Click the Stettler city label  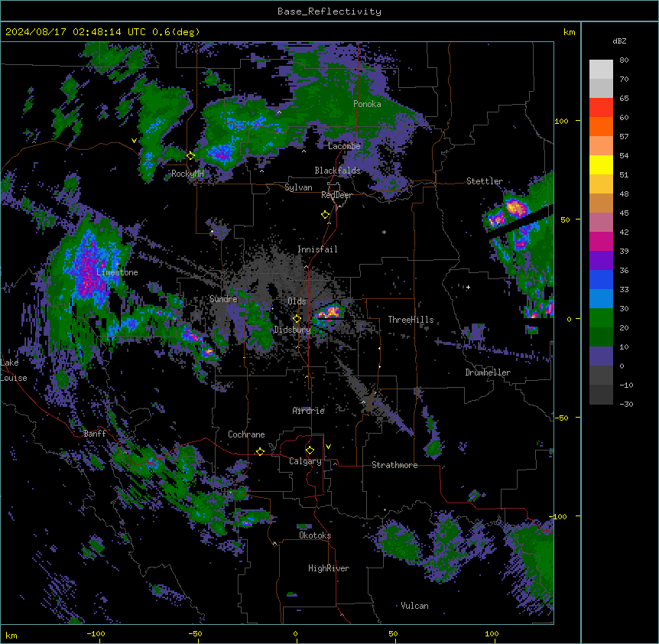(x=485, y=181)
